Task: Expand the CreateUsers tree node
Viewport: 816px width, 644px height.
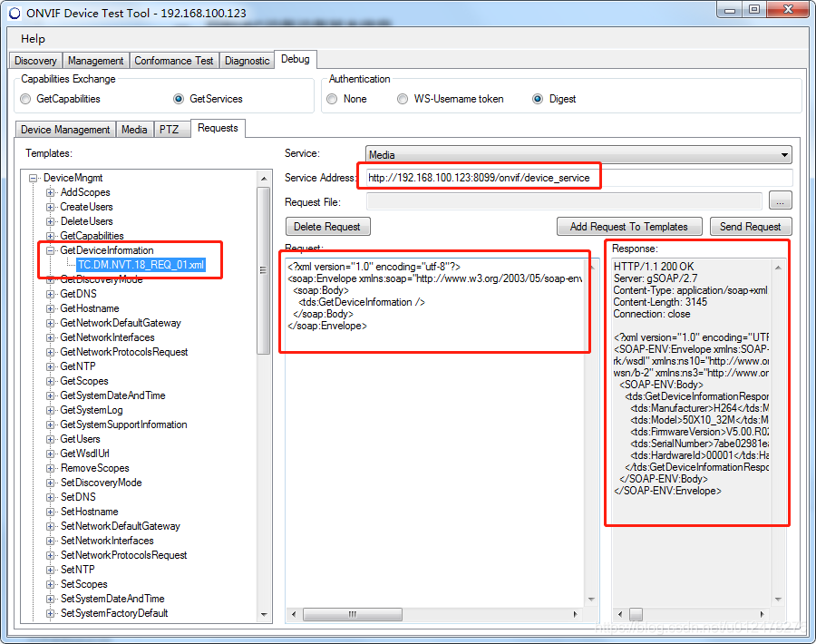Action: 51,207
